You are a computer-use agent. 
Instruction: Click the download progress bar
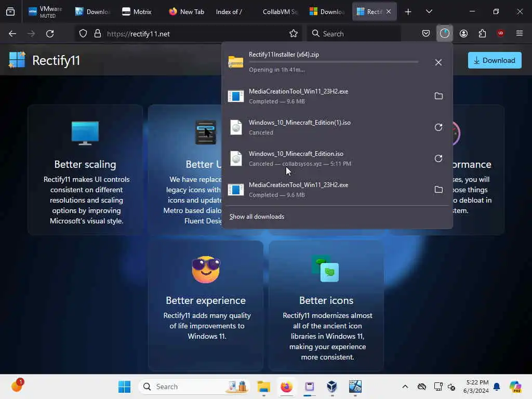point(334,62)
